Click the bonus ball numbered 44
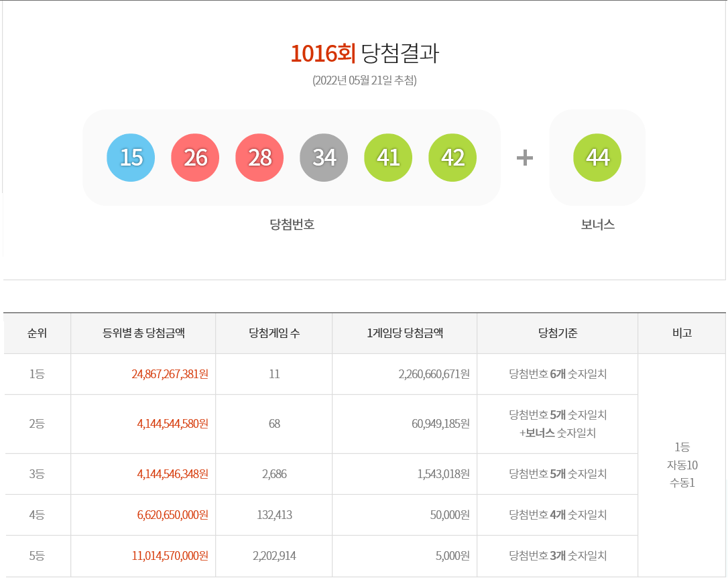This screenshot has width=728, height=578. click(x=597, y=158)
